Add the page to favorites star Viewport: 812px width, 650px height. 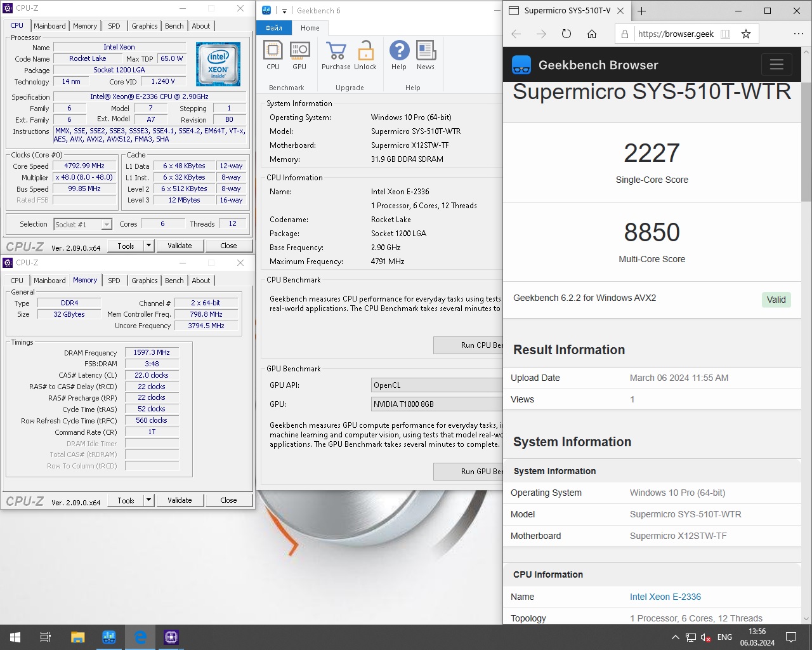[x=746, y=34]
